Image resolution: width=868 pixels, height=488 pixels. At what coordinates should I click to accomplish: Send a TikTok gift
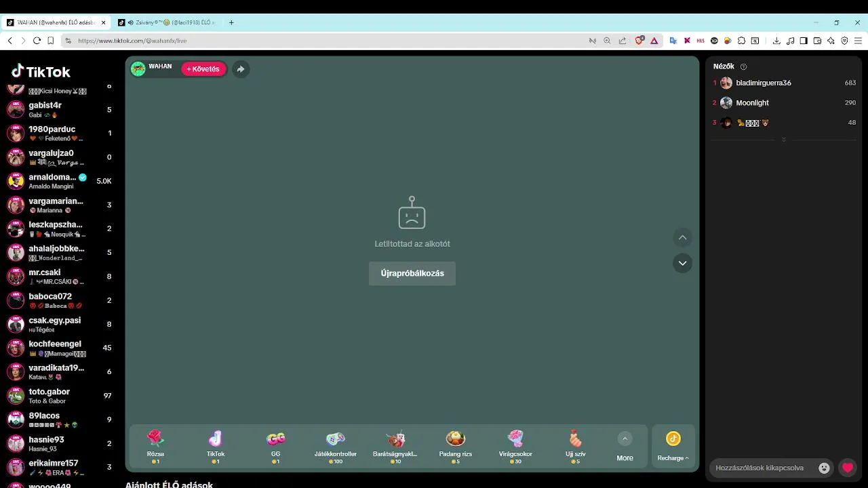click(x=215, y=446)
